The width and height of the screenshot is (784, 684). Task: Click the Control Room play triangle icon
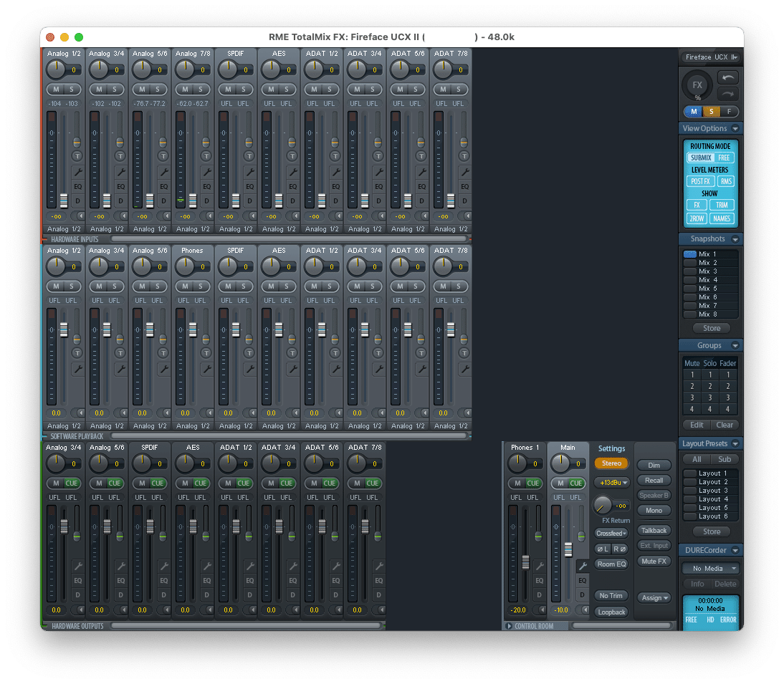coord(509,626)
